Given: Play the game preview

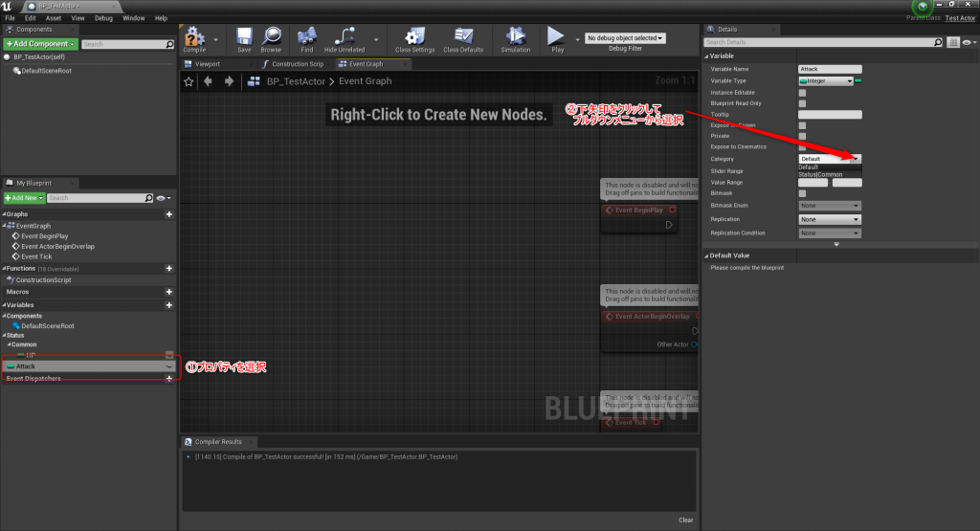Looking at the screenshot, I should click(x=556, y=39).
